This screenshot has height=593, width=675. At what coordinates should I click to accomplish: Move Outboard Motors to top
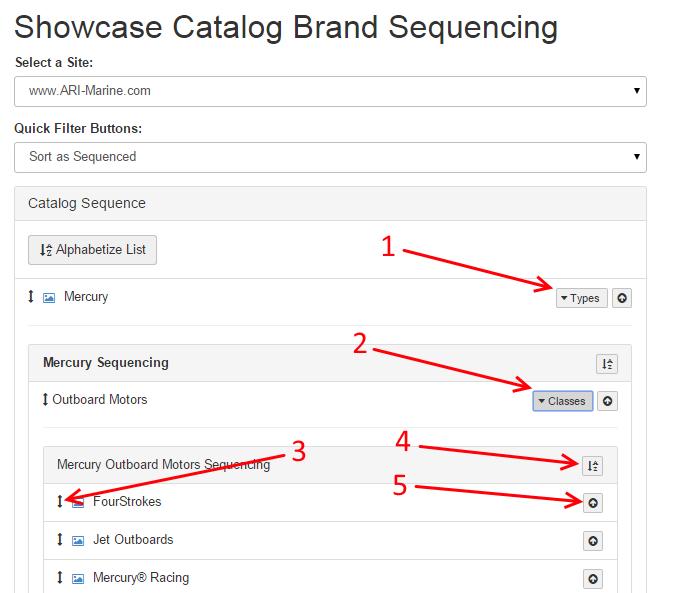click(607, 401)
